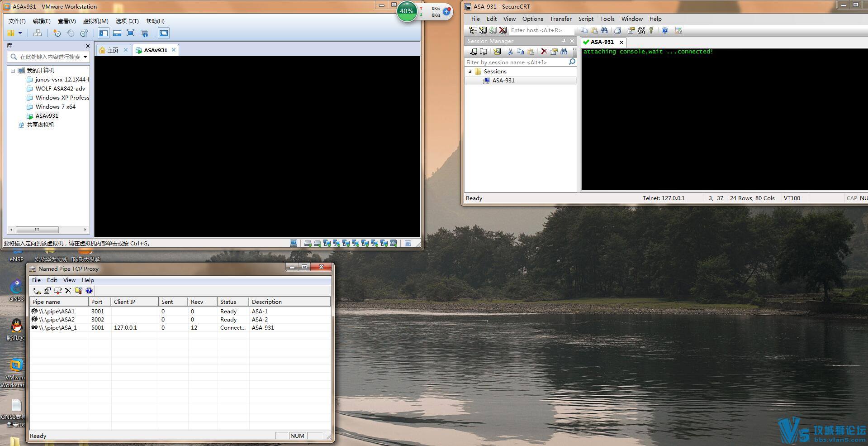The image size is (868, 446).
Task: Toggle the VMware thumbnail bar view button
Action: [x=117, y=33]
